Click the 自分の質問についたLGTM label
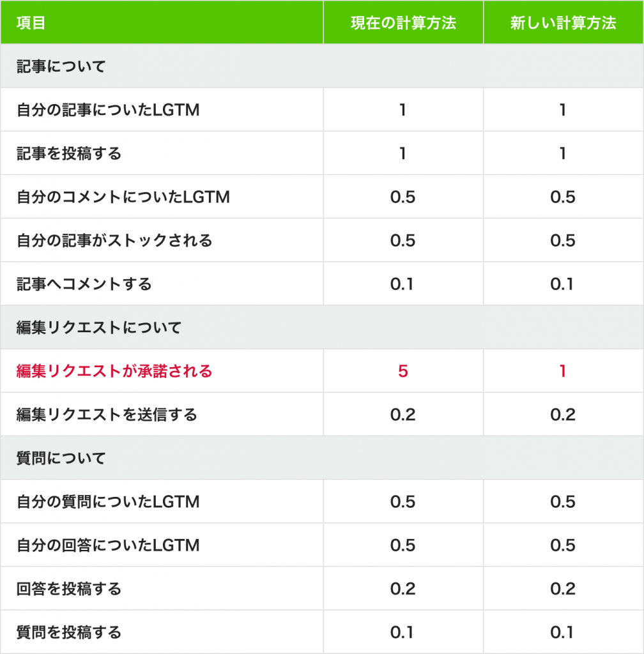The width and height of the screenshot is (644, 654). tap(108, 501)
